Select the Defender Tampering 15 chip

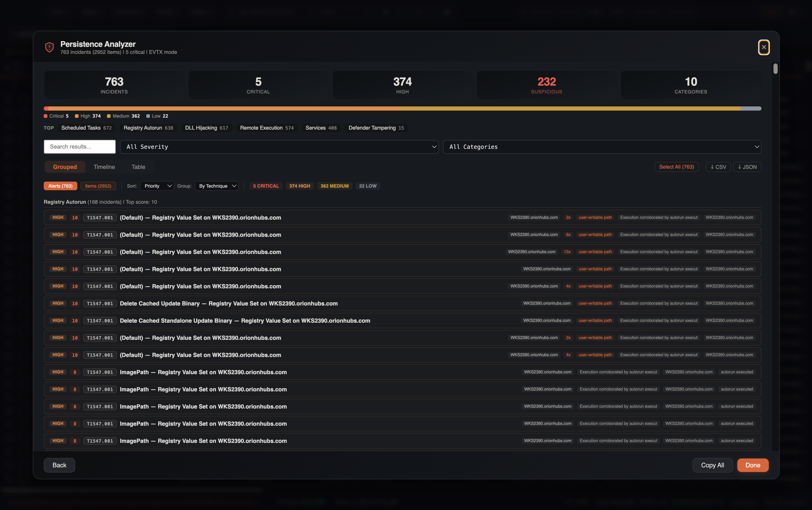click(x=376, y=128)
